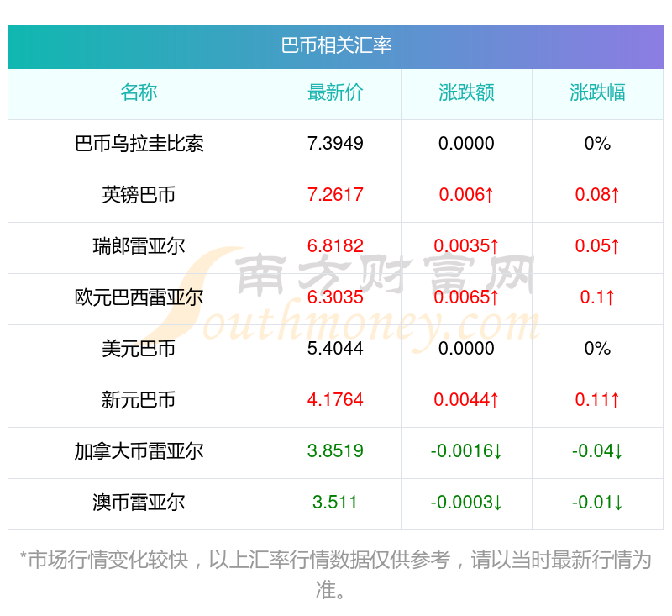
Task: Click the 3.511 price of 澳币雷亚尔
Action: 335,503
